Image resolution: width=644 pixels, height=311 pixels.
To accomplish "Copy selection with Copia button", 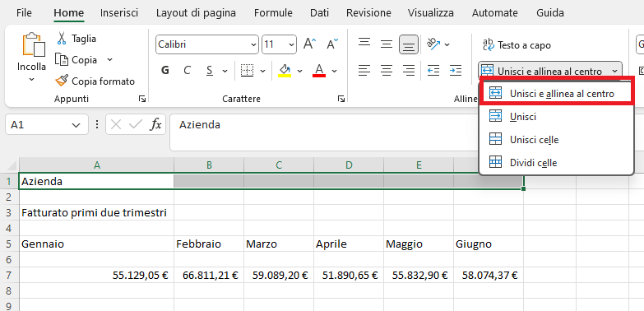I will 76,60.
